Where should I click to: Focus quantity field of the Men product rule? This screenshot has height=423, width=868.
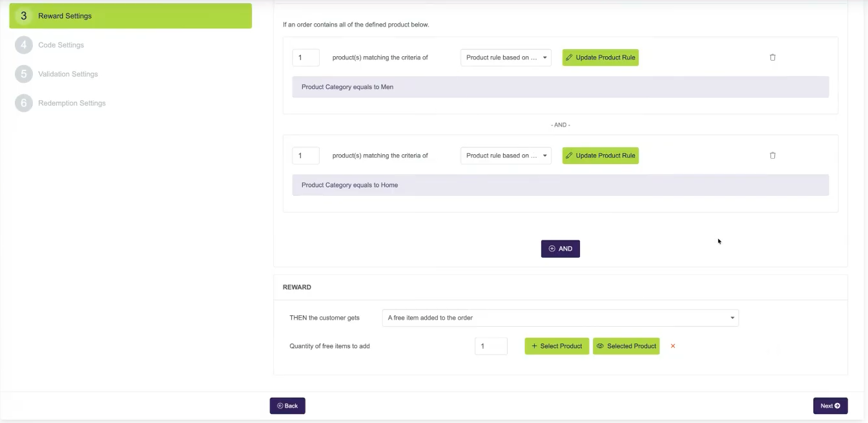305,57
